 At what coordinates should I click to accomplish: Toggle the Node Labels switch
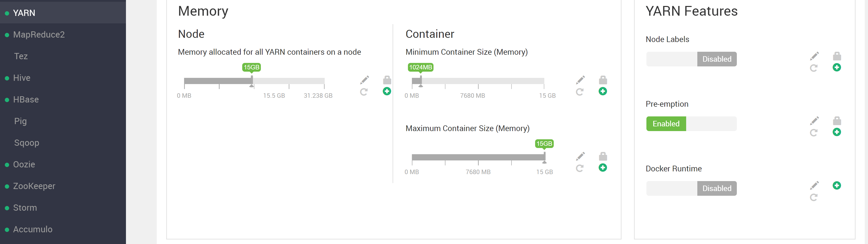[691, 59]
